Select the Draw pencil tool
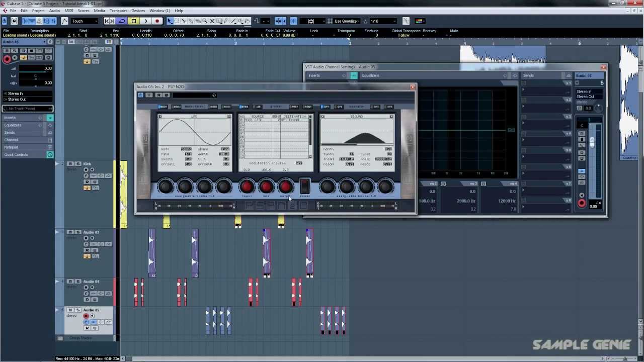Image resolution: width=644 pixels, height=362 pixels. (226, 21)
